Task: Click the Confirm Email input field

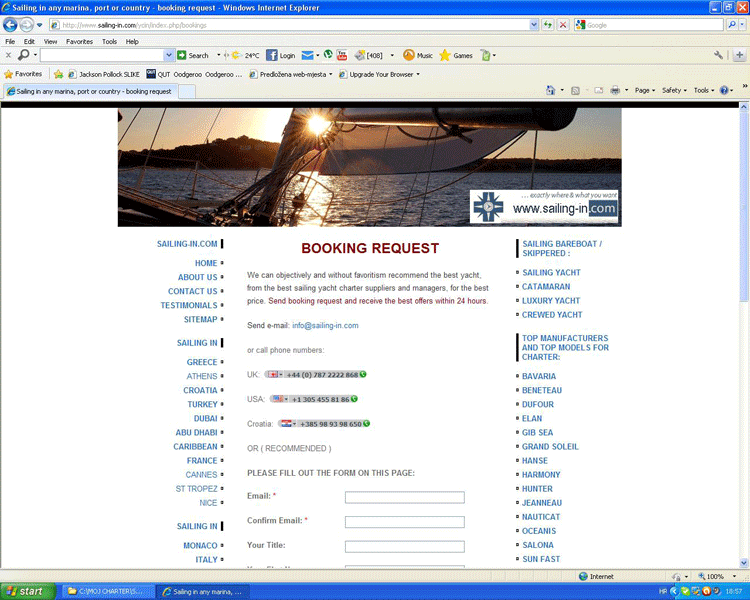Action: 405,522
